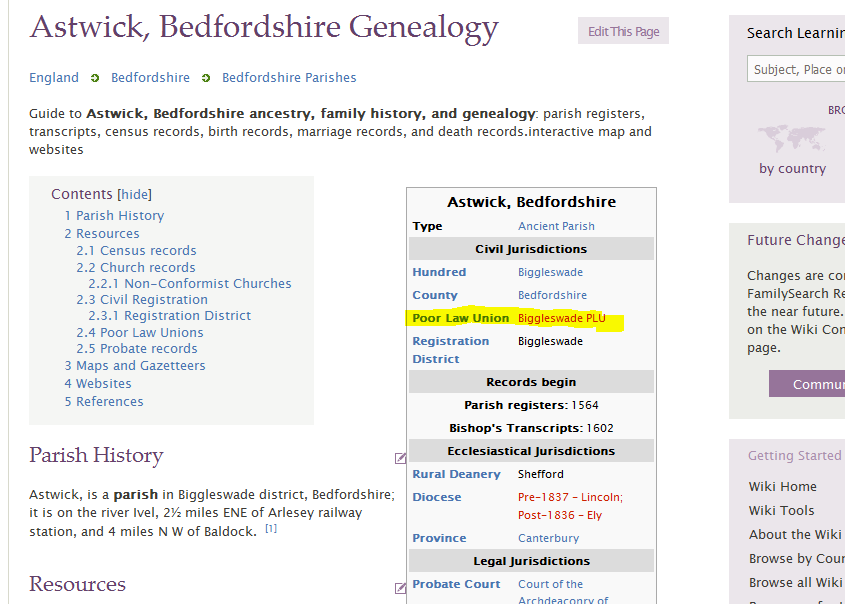Open the Biggleswade PLU red link
This screenshot has height=604, width=845.
click(x=562, y=318)
